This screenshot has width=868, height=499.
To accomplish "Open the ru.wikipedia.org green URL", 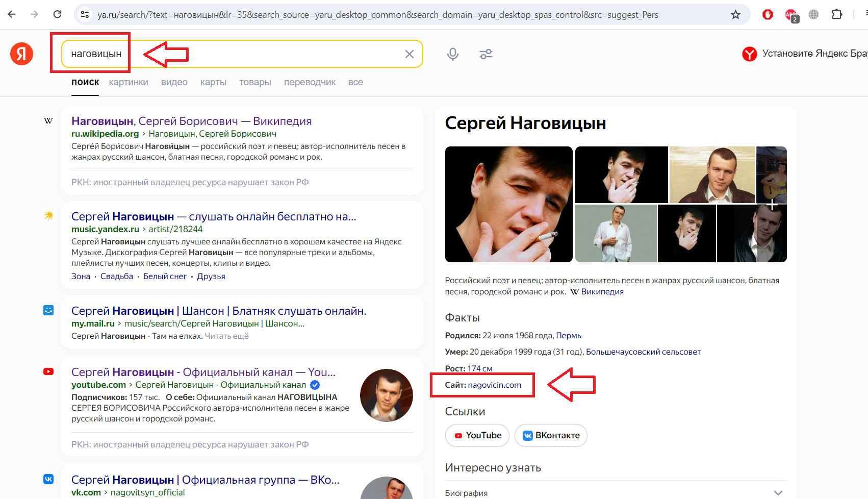I will [x=105, y=134].
